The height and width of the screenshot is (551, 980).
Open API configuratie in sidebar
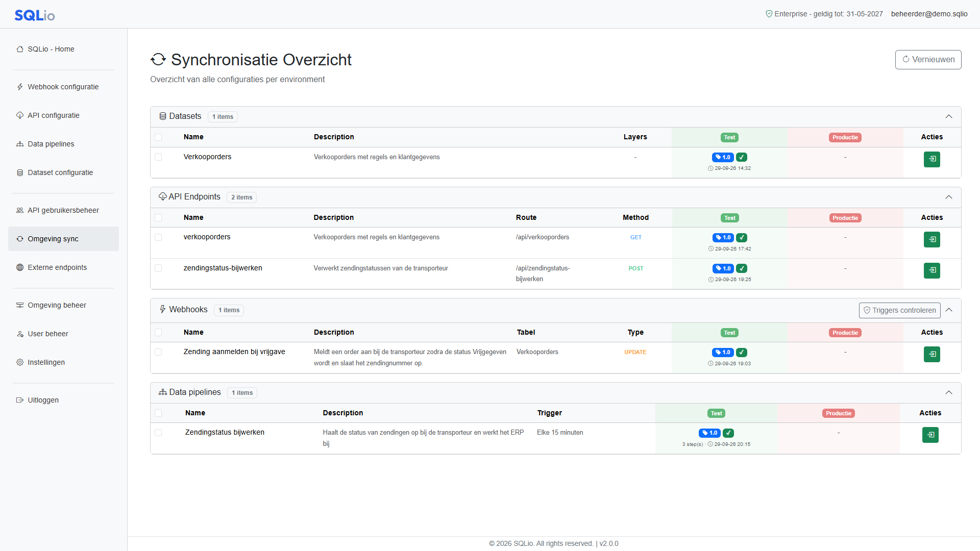tap(63, 115)
